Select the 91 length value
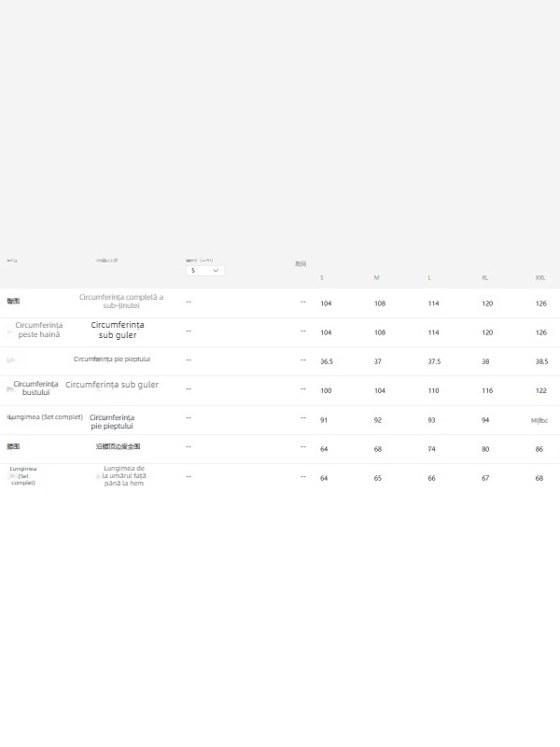The image size is (560, 747). click(x=324, y=420)
